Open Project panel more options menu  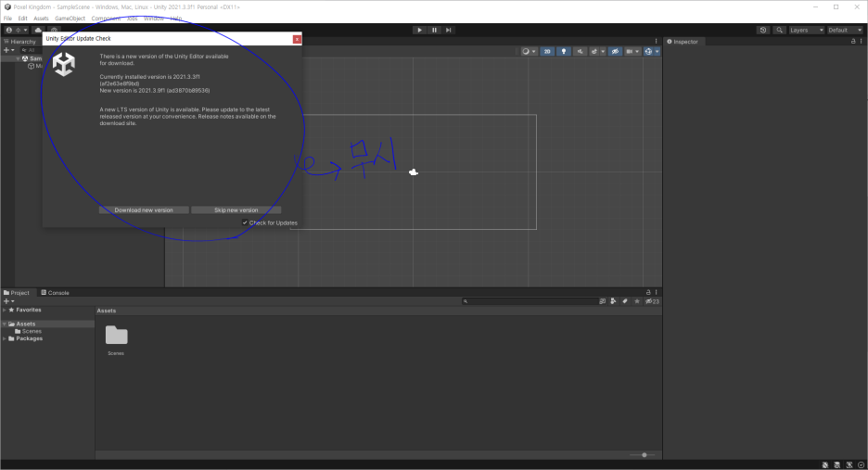[656, 292]
